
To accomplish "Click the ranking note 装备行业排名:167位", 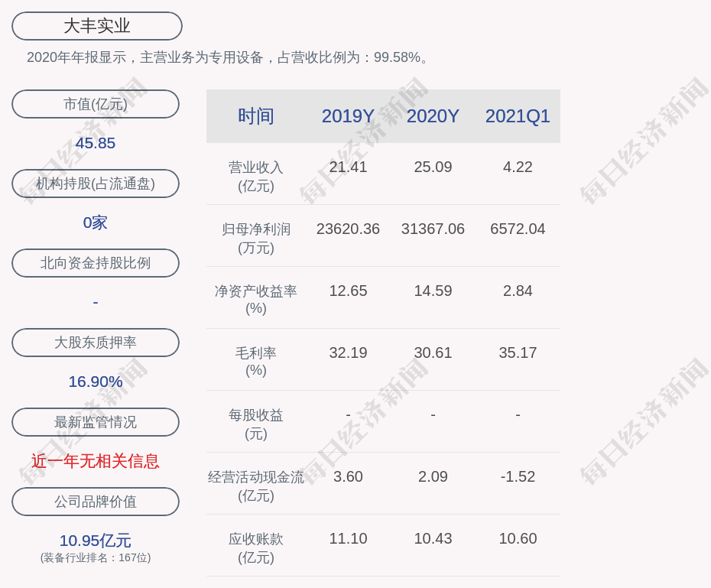I will click(96, 557).
